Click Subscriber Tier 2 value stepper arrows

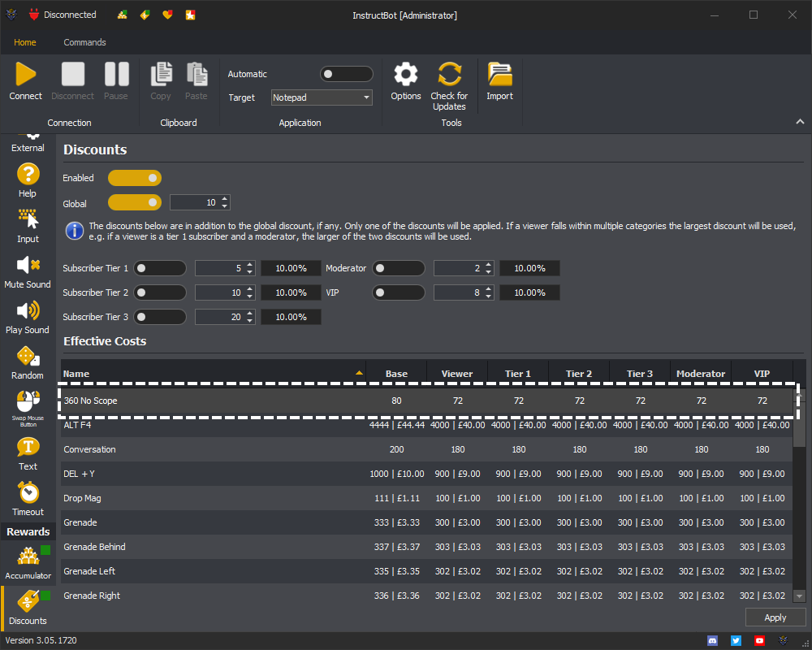(249, 292)
